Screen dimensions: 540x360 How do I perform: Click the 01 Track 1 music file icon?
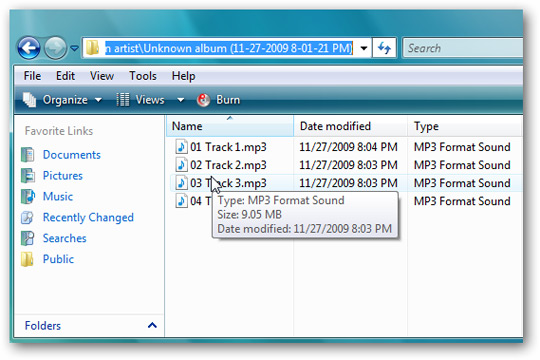(x=181, y=147)
